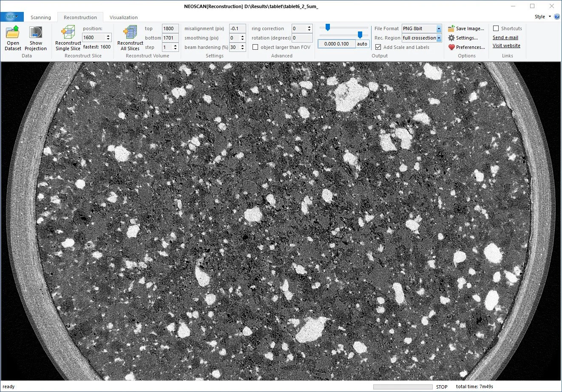Decrease the beam hardening stepper
Image resolution: width=562 pixels, height=392 pixels.
(x=243, y=49)
